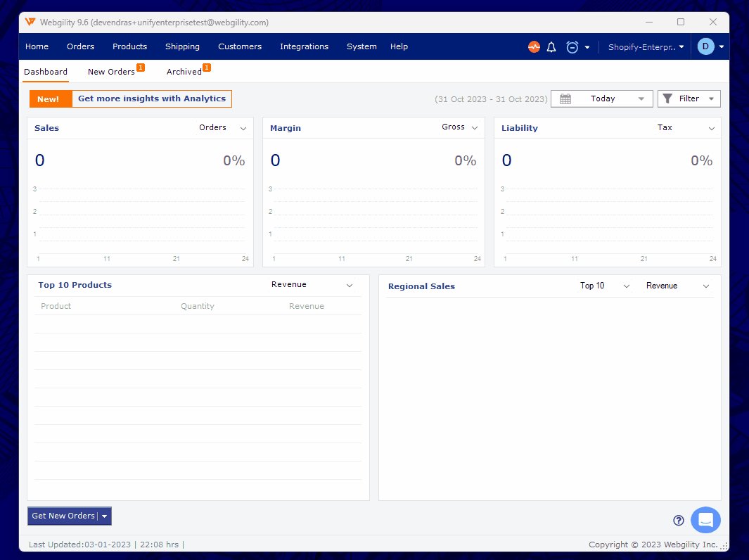Viewport: 749px width, 560px height.
Task: Switch to the Archived tab
Action: (x=184, y=72)
